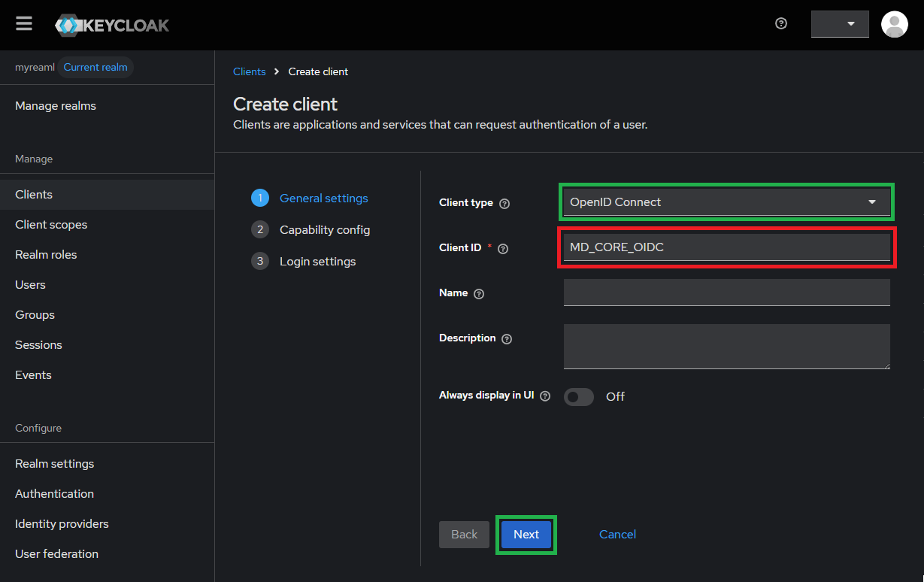
Task: Show help for Always display in UI
Action: pyautogui.click(x=545, y=396)
